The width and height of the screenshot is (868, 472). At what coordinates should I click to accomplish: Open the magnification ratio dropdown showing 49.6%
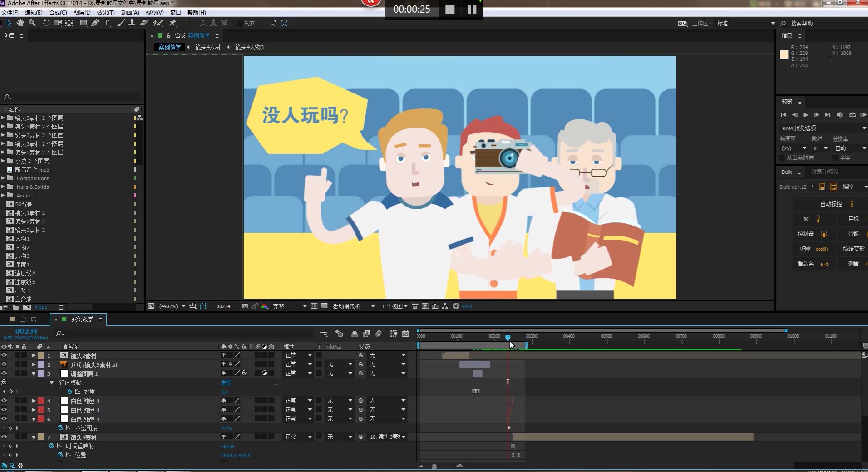[x=183, y=306]
